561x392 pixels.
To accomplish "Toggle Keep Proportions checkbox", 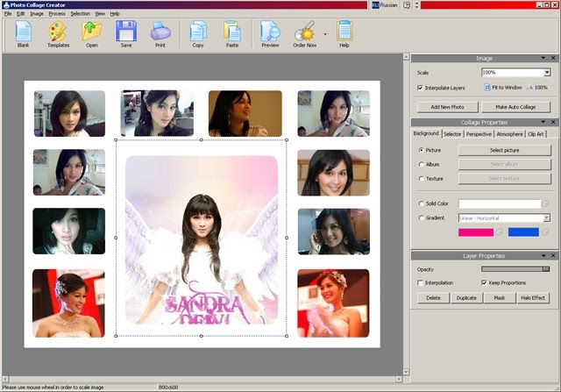I will [484, 282].
